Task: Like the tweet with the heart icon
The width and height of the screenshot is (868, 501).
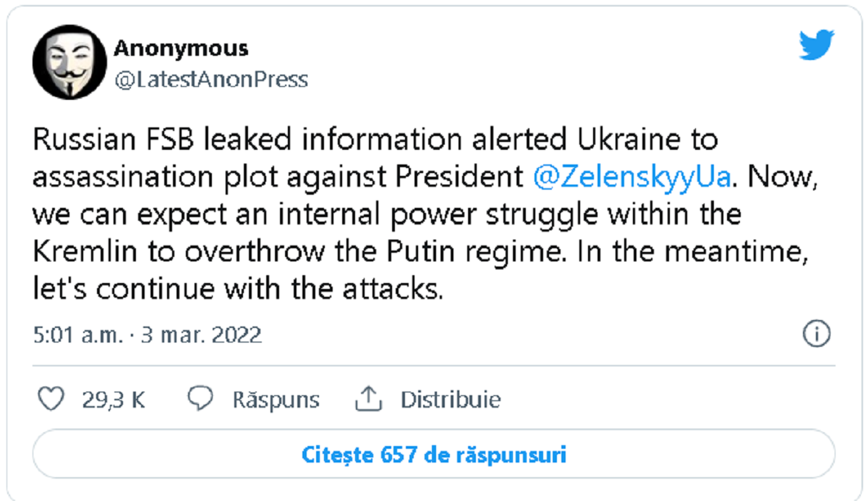Action: pyautogui.click(x=51, y=399)
